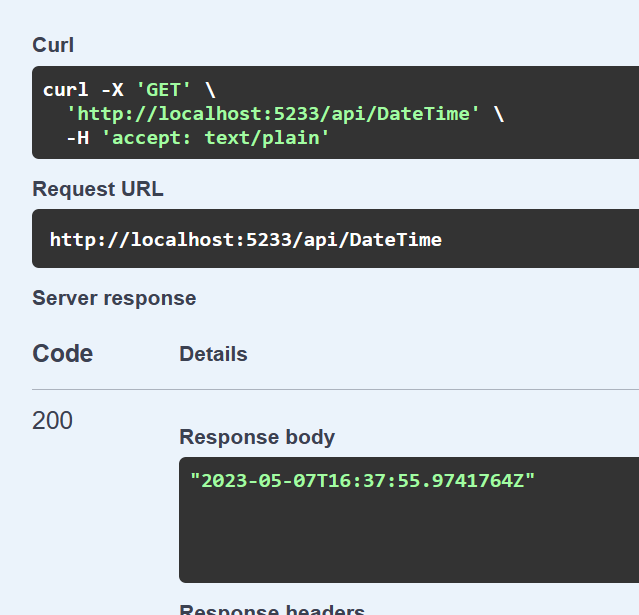Click the Response body label
This screenshot has height=615, width=639.
(x=257, y=437)
